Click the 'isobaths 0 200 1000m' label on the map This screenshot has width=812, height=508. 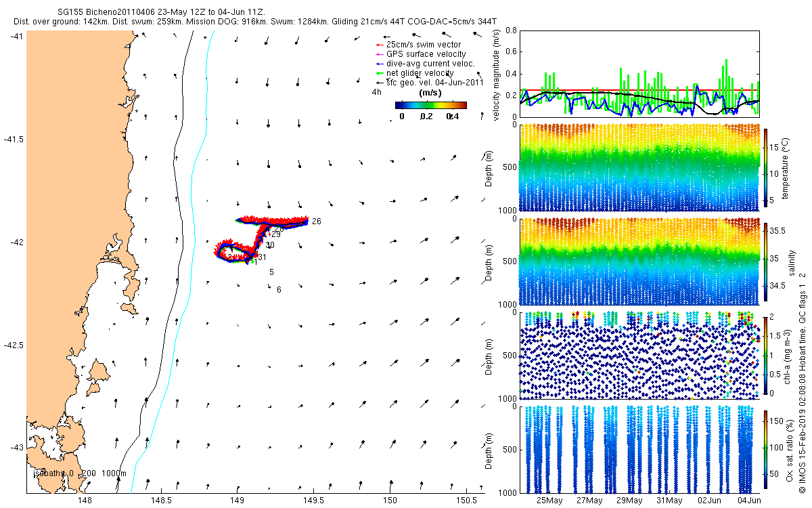coord(80,473)
